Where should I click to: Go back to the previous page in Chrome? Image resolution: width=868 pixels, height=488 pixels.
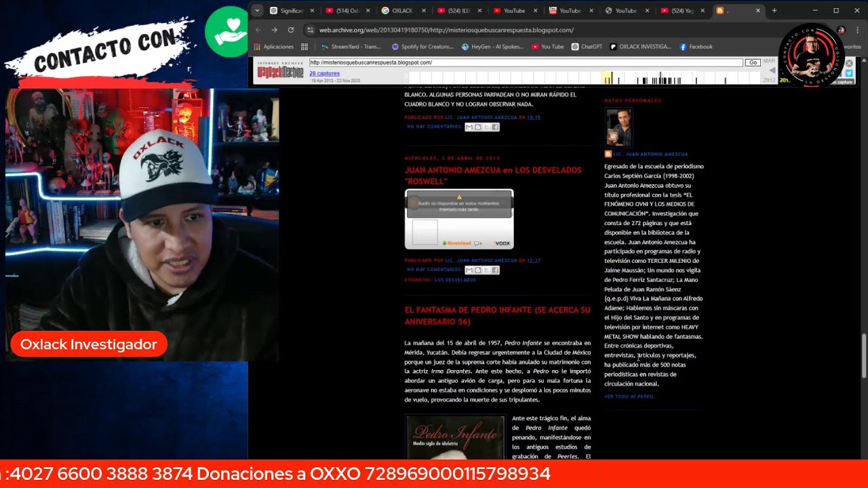pyautogui.click(x=258, y=30)
